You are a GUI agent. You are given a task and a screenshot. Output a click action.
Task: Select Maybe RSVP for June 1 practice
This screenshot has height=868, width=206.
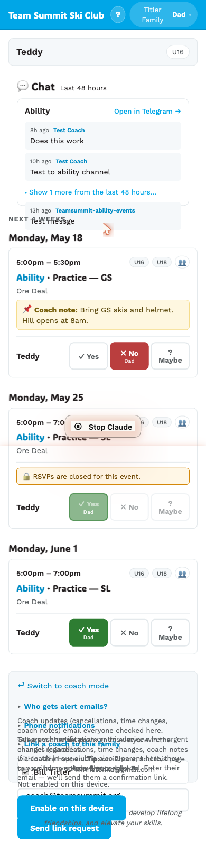click(x=170, y=633)
